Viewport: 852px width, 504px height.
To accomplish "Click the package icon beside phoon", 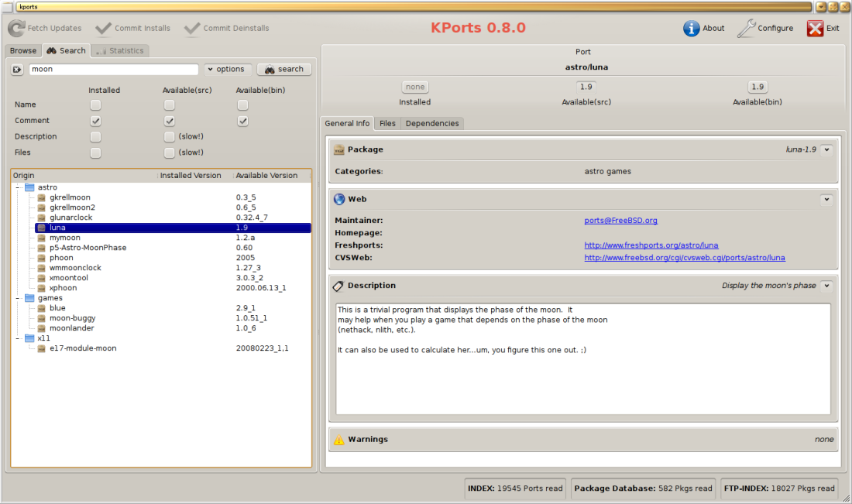I will [x=41, y=258].
